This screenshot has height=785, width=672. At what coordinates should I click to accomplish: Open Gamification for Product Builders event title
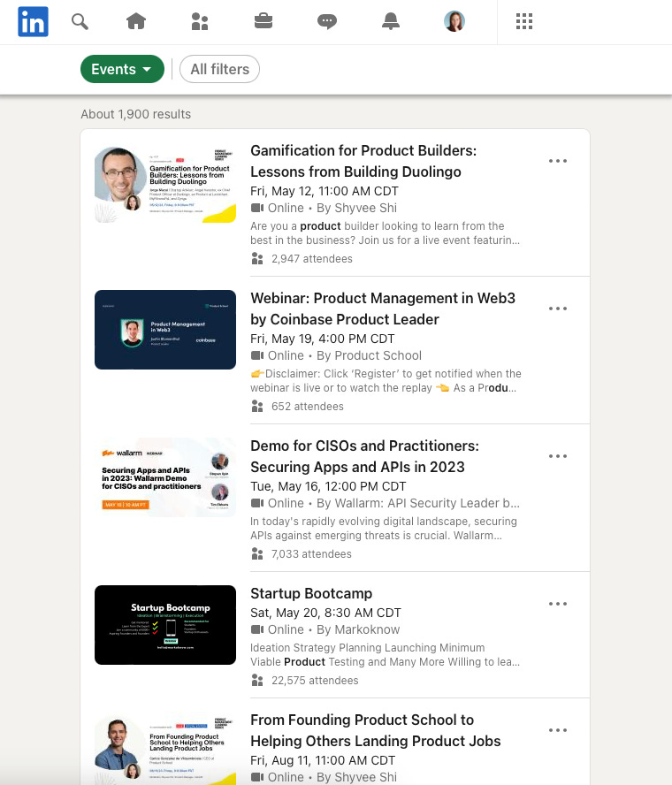(363, 161)
